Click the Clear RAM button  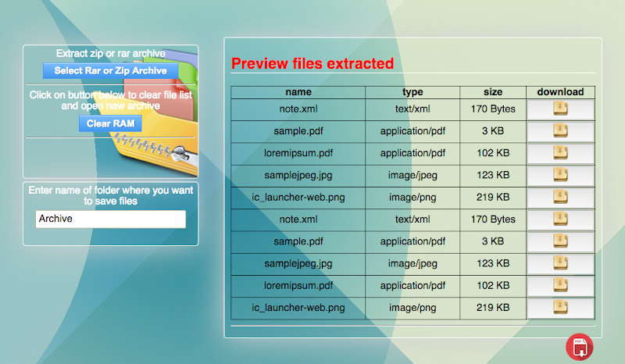point(110,123)
